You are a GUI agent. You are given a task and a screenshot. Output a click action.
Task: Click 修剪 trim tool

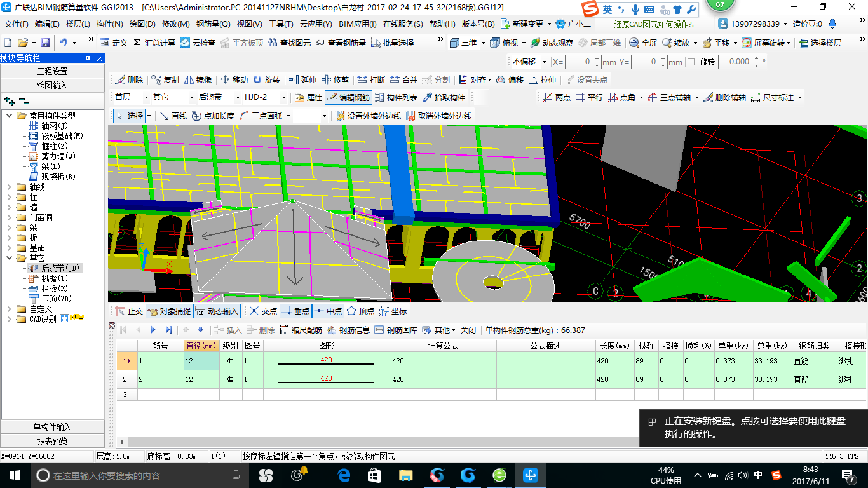(335, 79)
